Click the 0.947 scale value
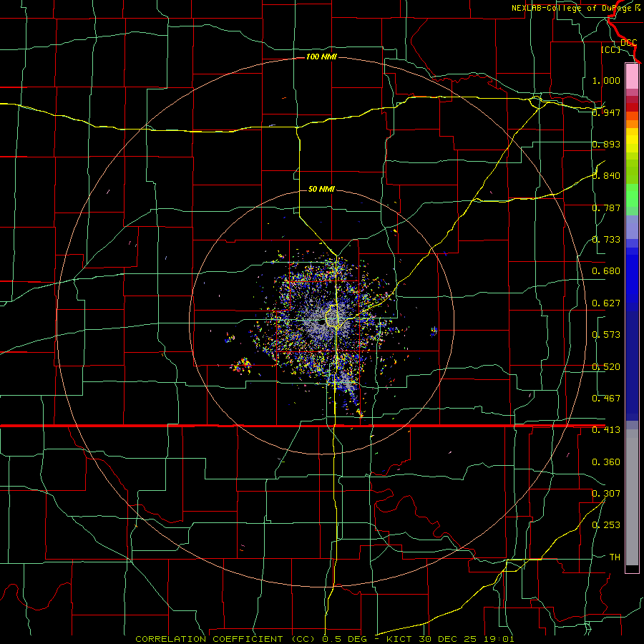The height and width of the screenshot is (644, 644). [606, 112]
